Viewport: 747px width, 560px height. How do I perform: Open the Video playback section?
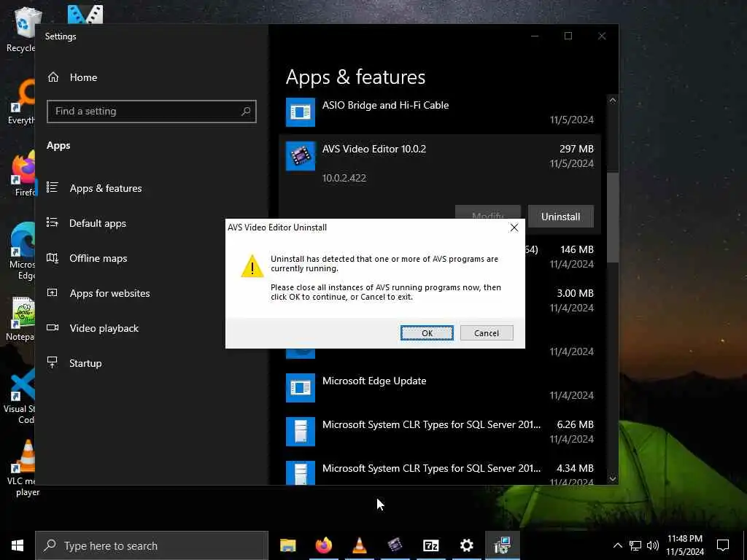(x=104, y=328)
